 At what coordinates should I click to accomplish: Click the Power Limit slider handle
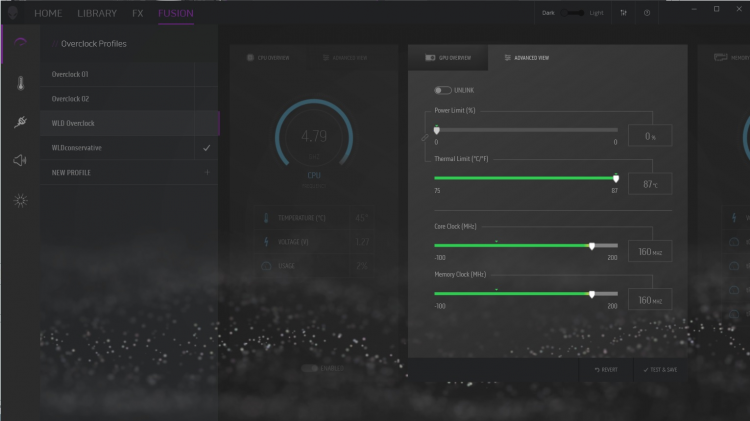(x=437, y=130)
